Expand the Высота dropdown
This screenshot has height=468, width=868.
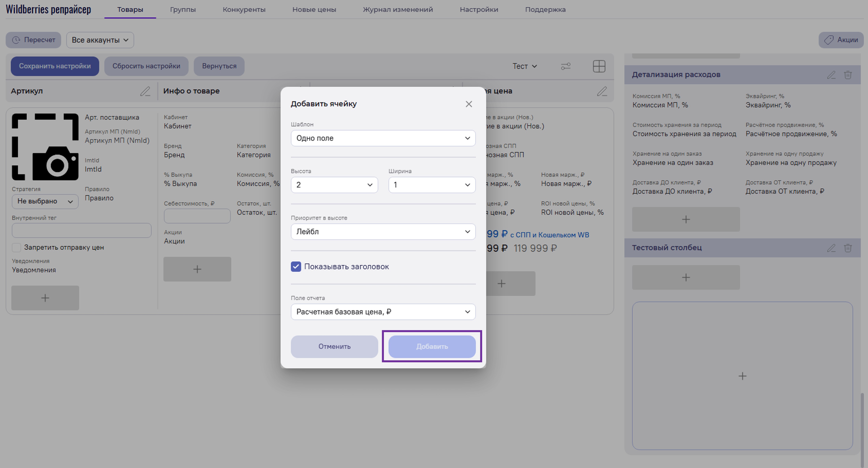click(334, 185)
